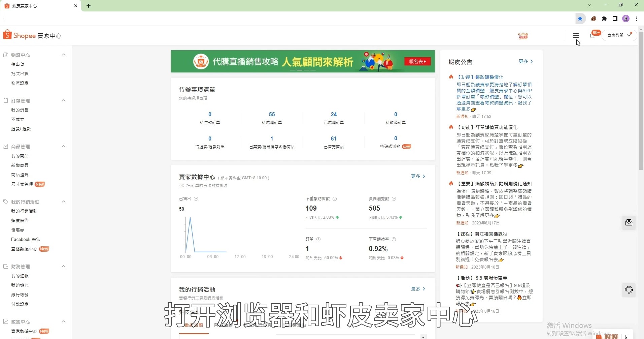Collapse the 商品管理 section chevron
The height and width of the screenshot is (339, 644).
(64, 146)
